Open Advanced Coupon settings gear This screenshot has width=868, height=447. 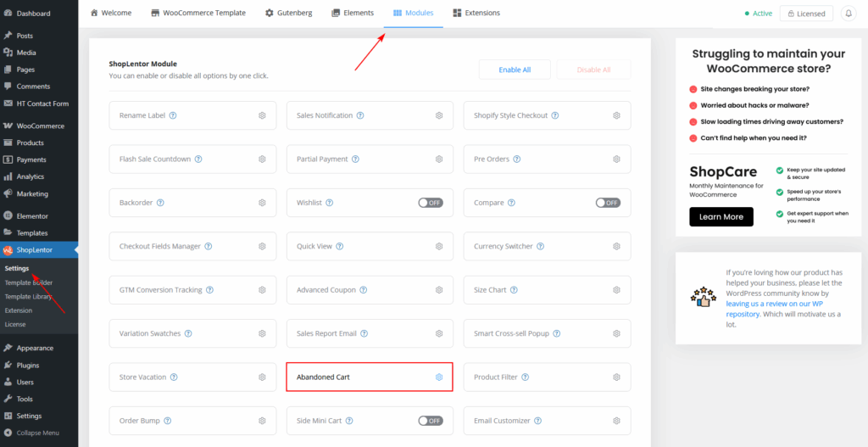[439, 290]
